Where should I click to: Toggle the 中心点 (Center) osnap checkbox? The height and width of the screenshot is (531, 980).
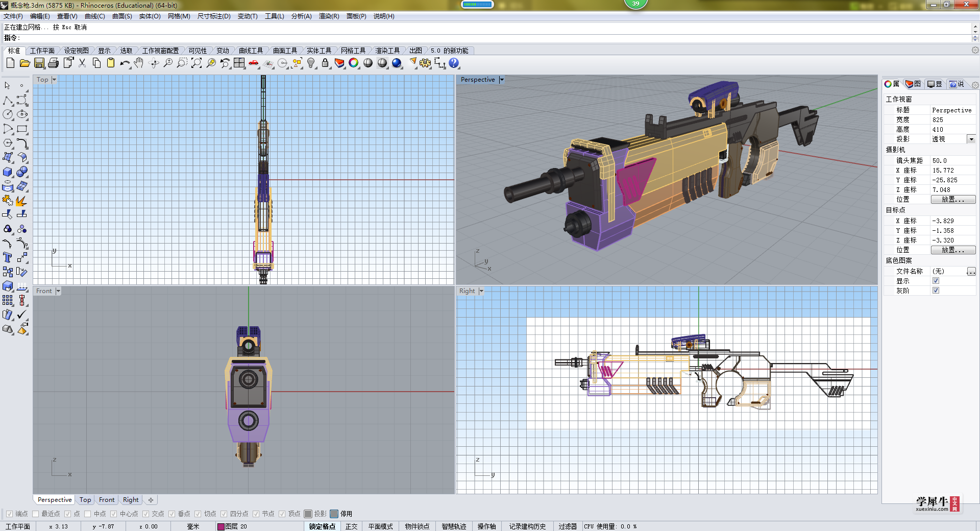(x=113, y=514)
